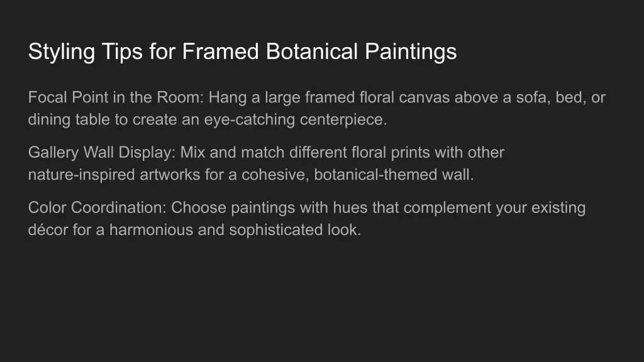This screenshot has height=362, width=644.
Task: Click the word 'harmonious' in last line
Action: [x=151, y=229]
